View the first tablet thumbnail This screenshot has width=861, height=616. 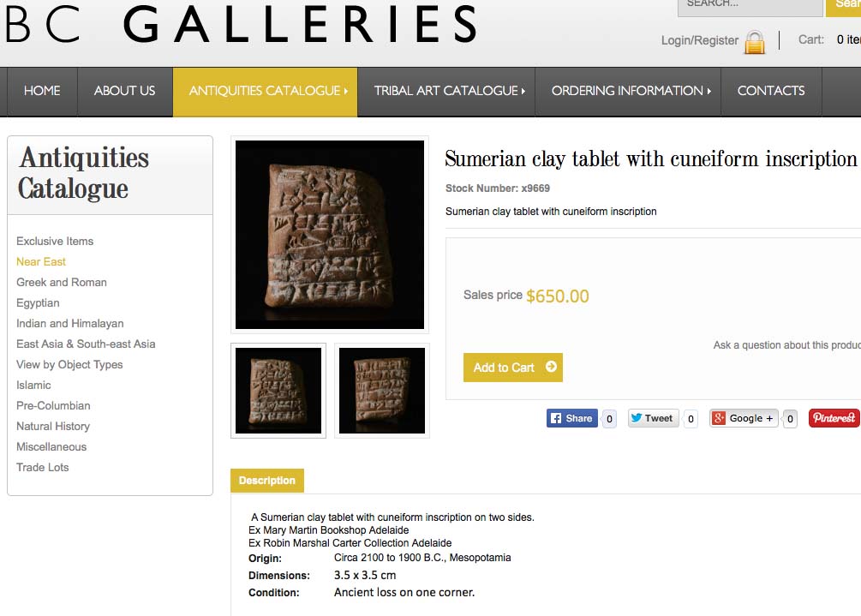(278, 391)
